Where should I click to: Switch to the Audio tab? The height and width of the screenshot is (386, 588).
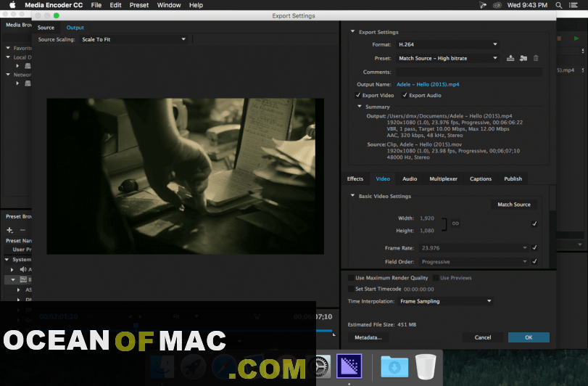coord(410,178)
